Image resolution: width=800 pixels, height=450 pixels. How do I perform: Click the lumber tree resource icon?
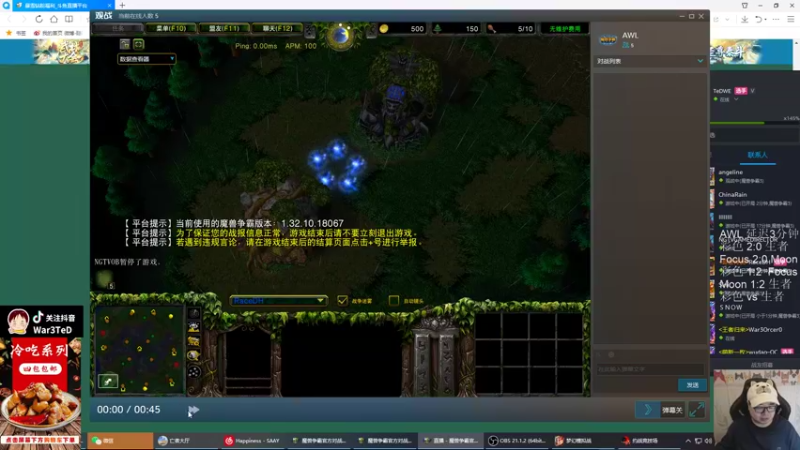click(x=437, y=29)
